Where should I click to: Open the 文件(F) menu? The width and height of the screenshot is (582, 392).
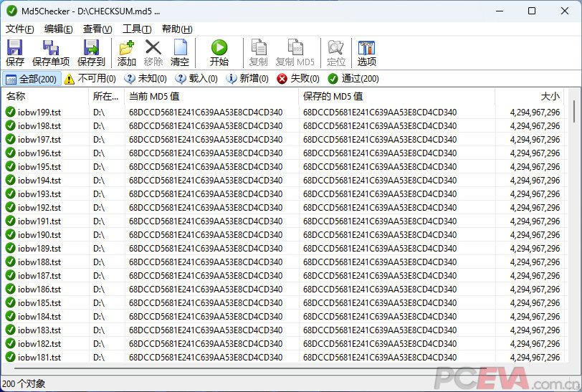tap(20, 29)
